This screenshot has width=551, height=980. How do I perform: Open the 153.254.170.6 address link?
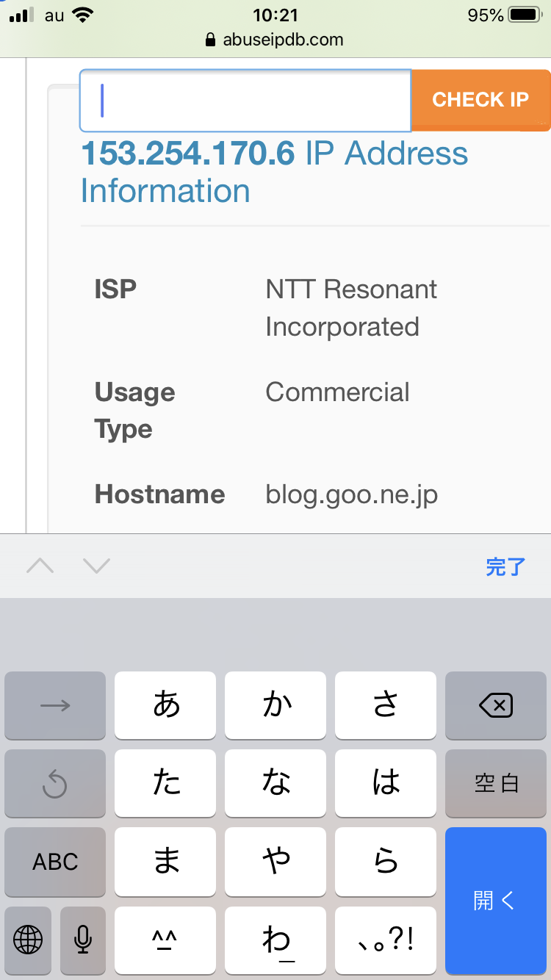188,154
